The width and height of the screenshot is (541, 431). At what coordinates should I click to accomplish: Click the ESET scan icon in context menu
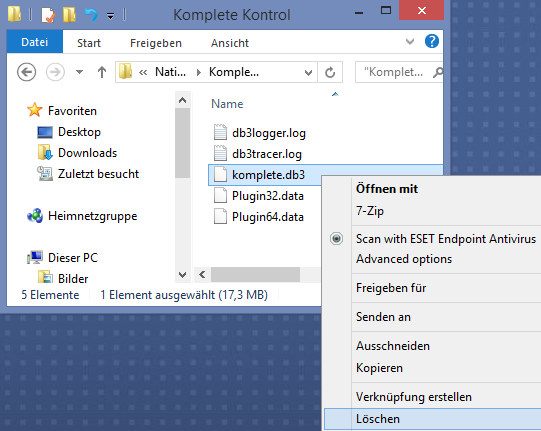336,238
